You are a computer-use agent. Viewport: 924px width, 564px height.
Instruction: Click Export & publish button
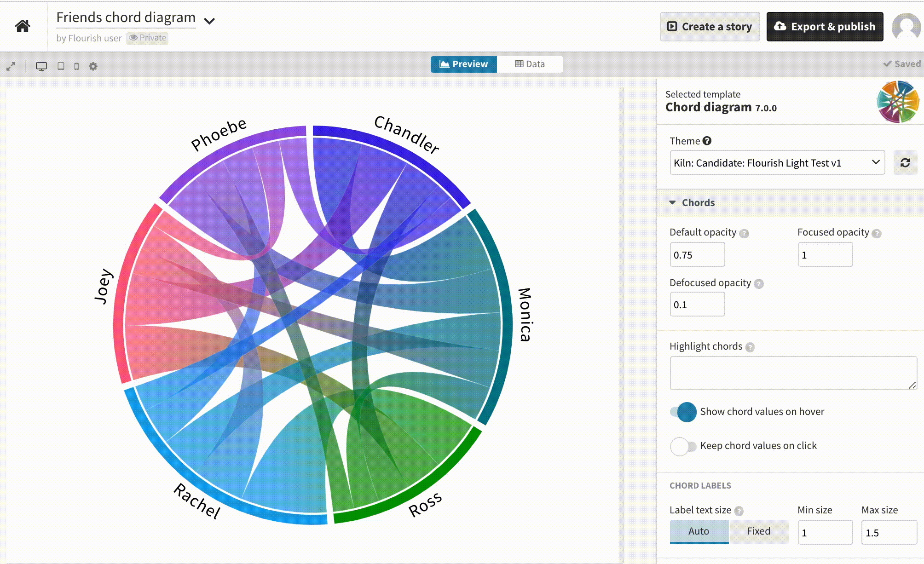(825, 27)
